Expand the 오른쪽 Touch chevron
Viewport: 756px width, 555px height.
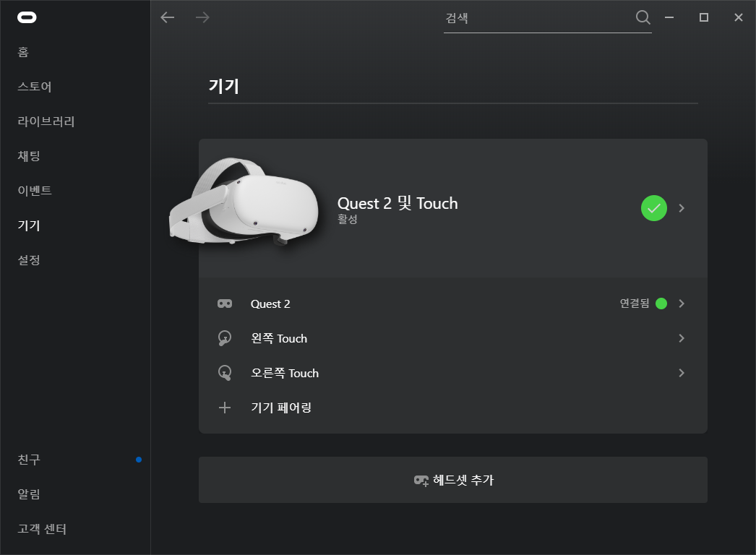coord(682,373)
